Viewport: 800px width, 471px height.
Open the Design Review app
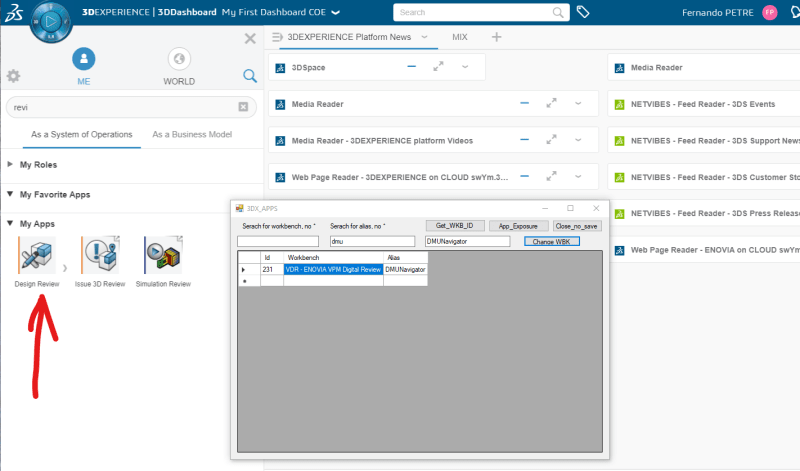[37, 255]
